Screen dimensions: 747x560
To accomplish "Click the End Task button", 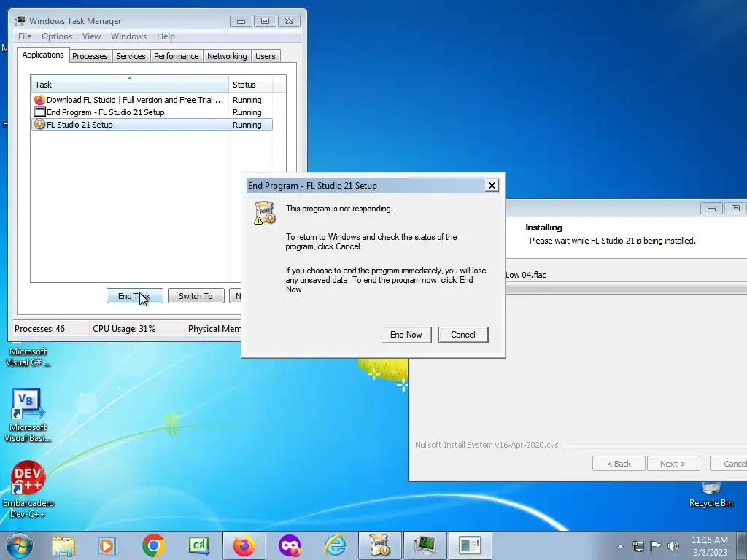I will click(x=135, y=296).
